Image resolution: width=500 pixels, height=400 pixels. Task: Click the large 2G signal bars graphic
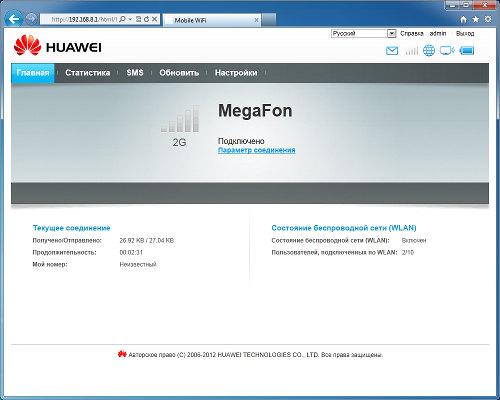(x=180, y=119)
